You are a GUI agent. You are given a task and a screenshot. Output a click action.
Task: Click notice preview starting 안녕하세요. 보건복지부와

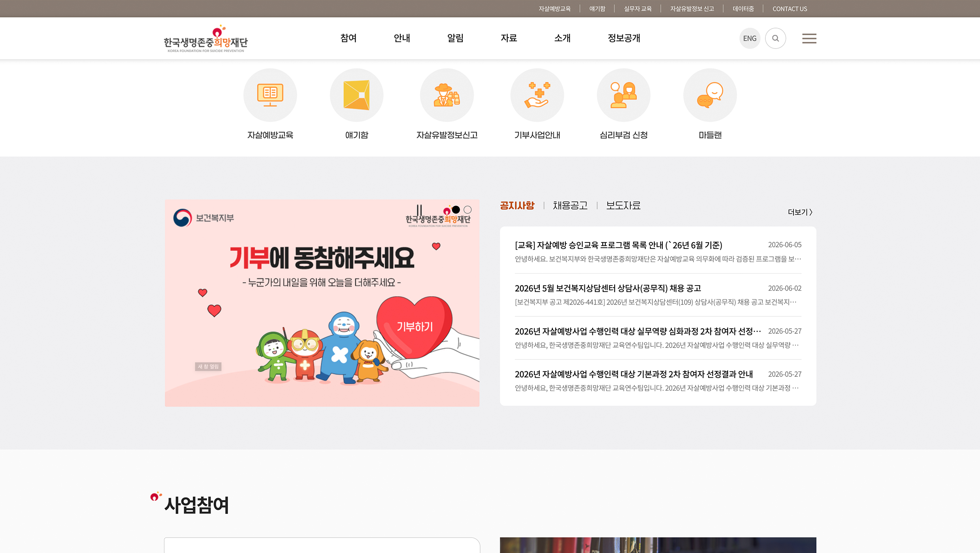pyautogui.click(x=658, y=259)
